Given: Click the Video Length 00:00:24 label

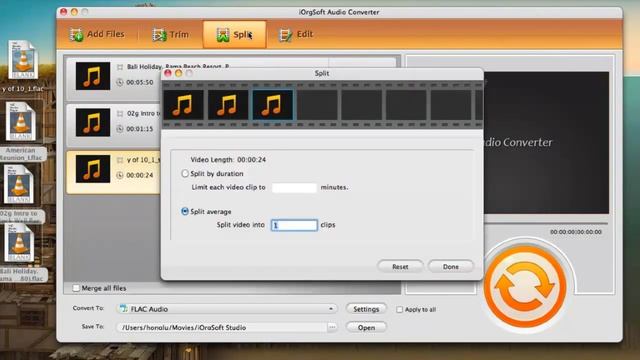Looking at the screenshot, I should (x=228, y=160).
